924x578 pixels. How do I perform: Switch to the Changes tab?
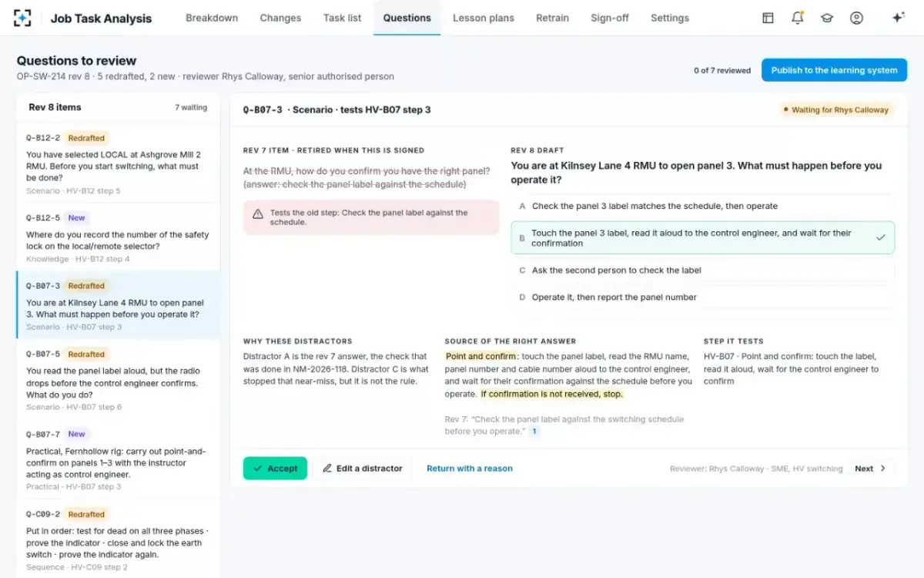280,18
